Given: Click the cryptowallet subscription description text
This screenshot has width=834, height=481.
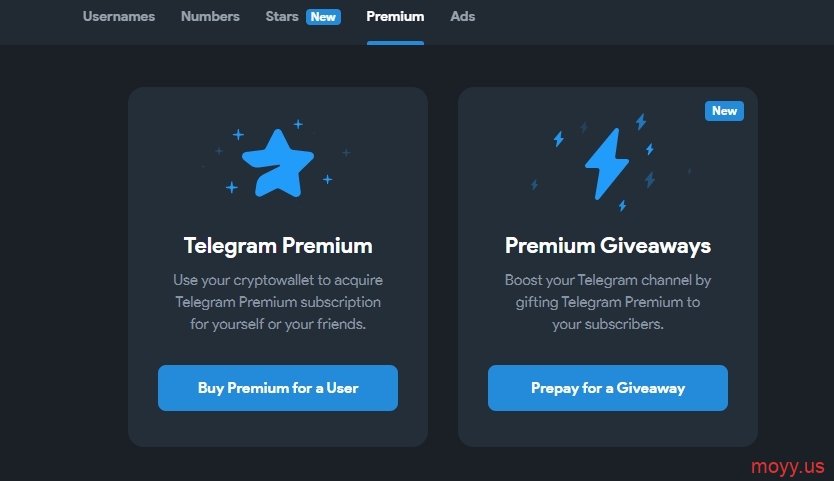Looking at the screenshot, I should pyautogui.click(x=278, y=302).
